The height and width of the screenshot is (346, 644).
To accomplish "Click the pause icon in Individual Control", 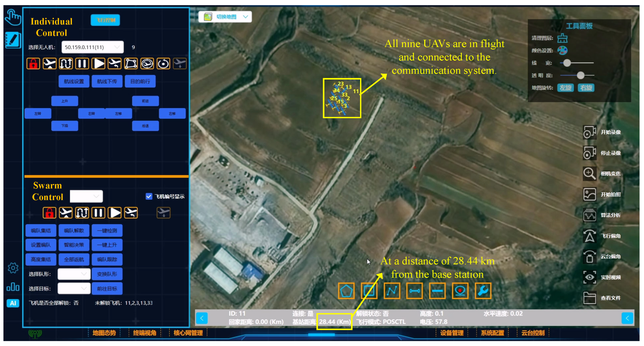I will coord(82,64).
